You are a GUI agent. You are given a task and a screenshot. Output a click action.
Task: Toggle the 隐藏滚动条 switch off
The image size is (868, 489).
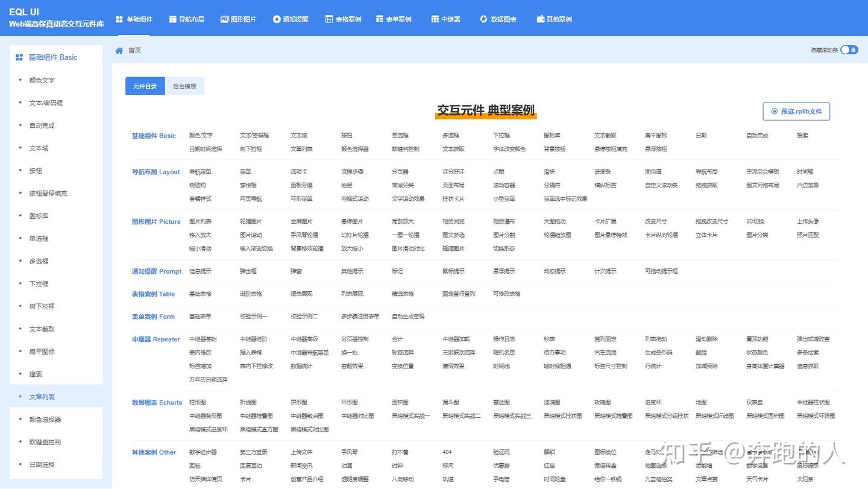pyautogui.click(x=849, y=50)
